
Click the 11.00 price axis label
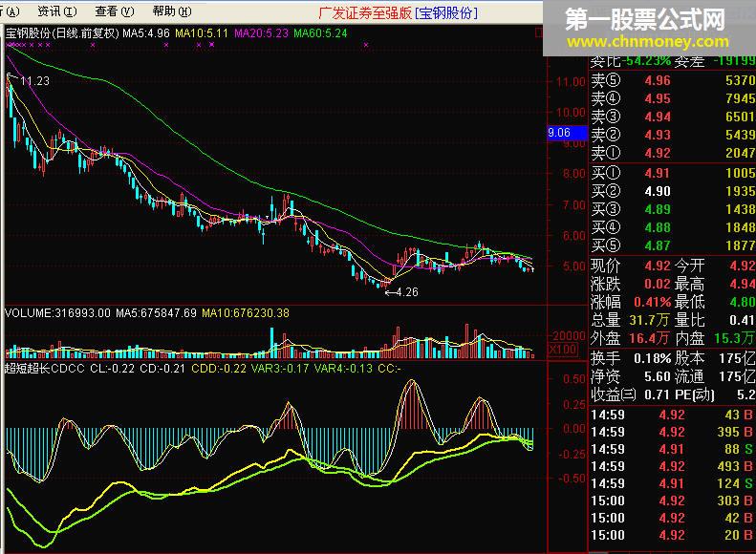[x=571, y=82]
